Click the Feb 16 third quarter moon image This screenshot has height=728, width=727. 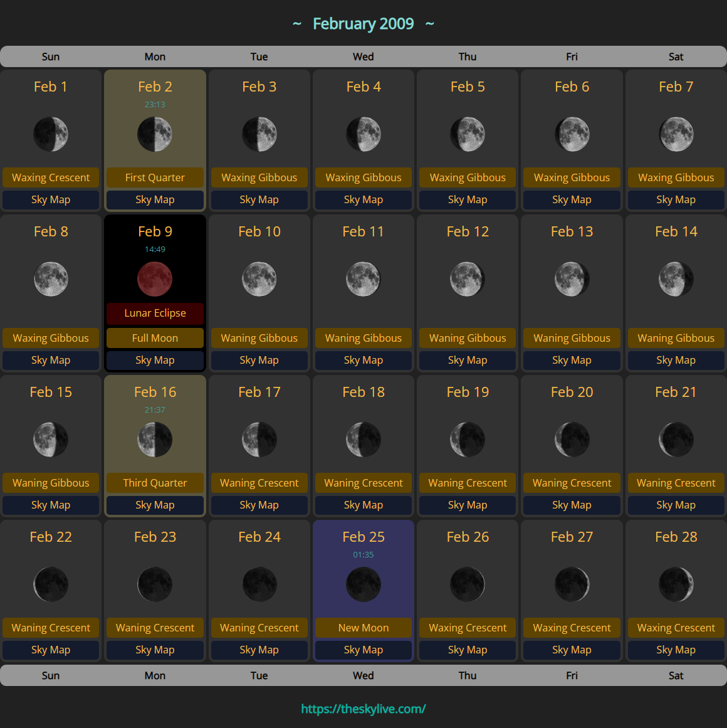[x=155, y=440]
